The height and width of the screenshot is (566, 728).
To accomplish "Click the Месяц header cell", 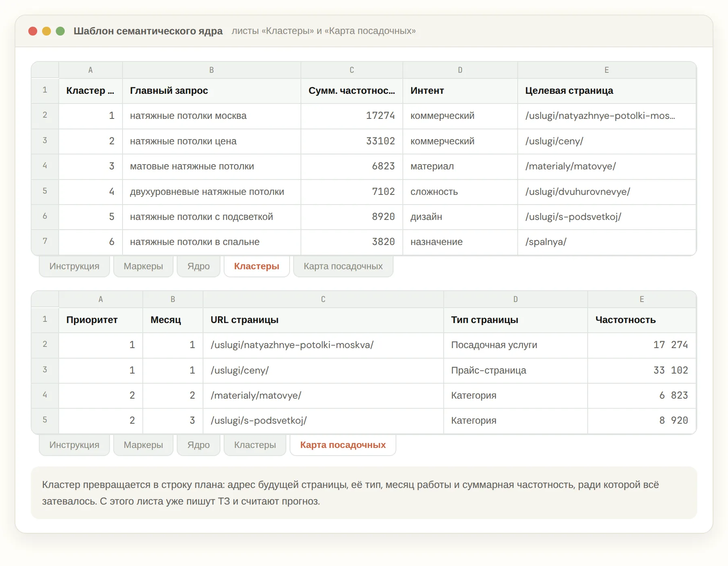I will click(173, 320).
